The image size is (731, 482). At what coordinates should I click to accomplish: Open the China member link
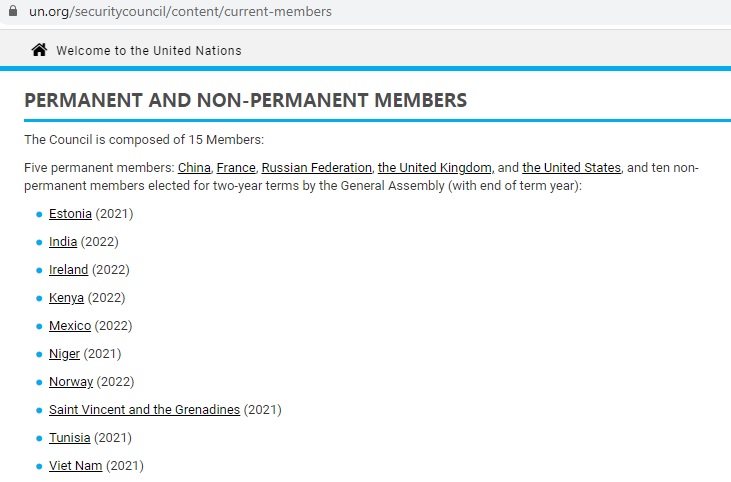coord(194,168)
